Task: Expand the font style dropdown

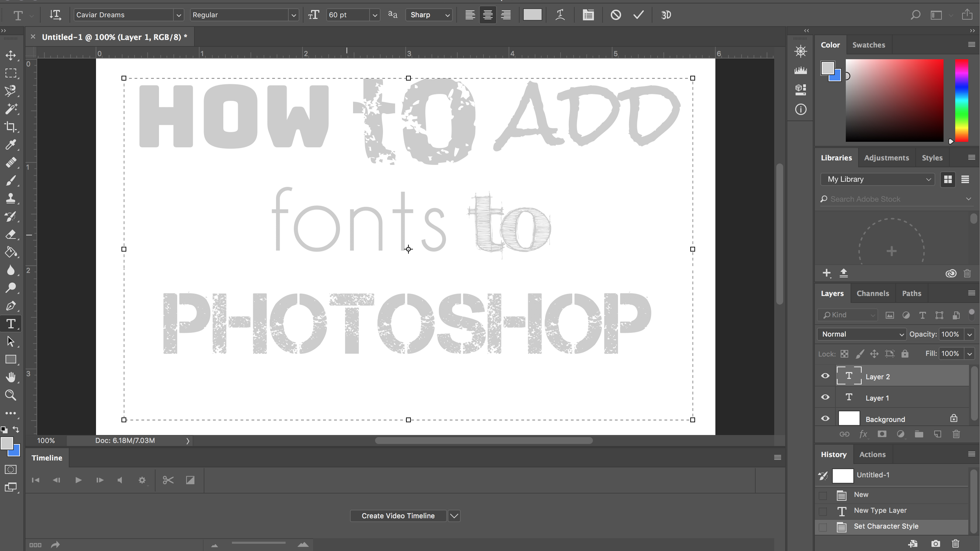Action: [294, 15]
